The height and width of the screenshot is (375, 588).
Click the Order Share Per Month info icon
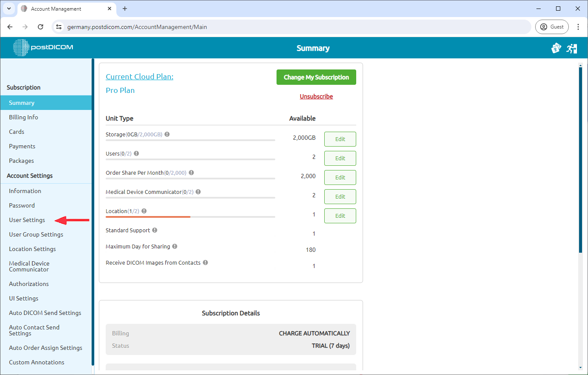tap(190, 172)
